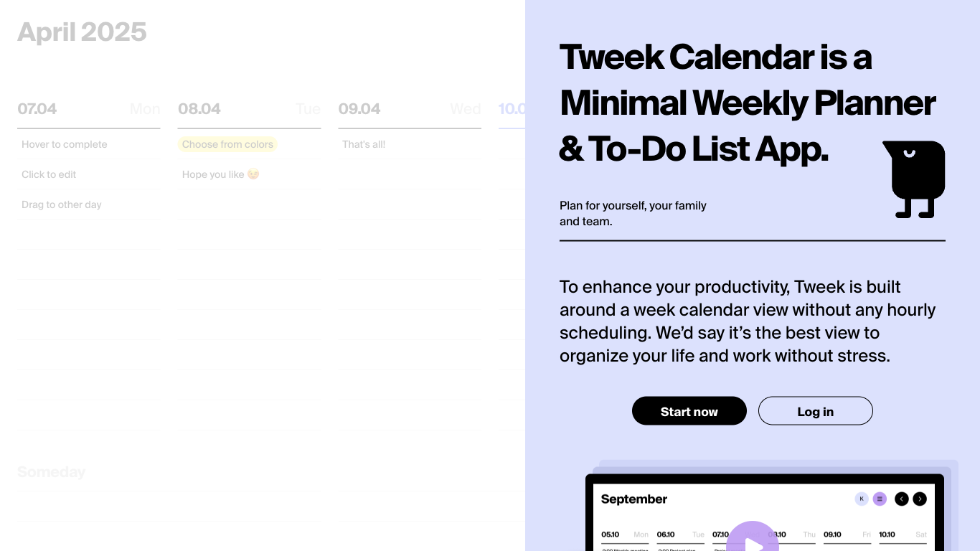This screenshot has width=980, height=551.
Task: Click the purple hamburger menu icon in preview
Action: click(x=880, y=499)
